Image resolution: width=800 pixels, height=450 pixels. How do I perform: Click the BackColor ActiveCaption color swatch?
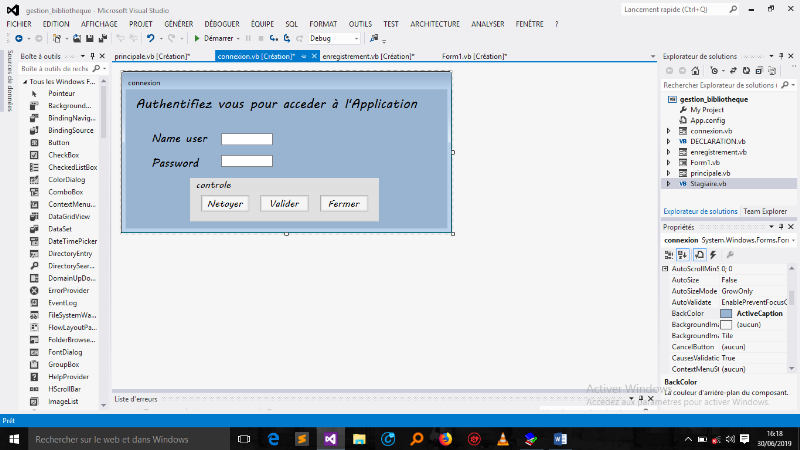[726, 313]
